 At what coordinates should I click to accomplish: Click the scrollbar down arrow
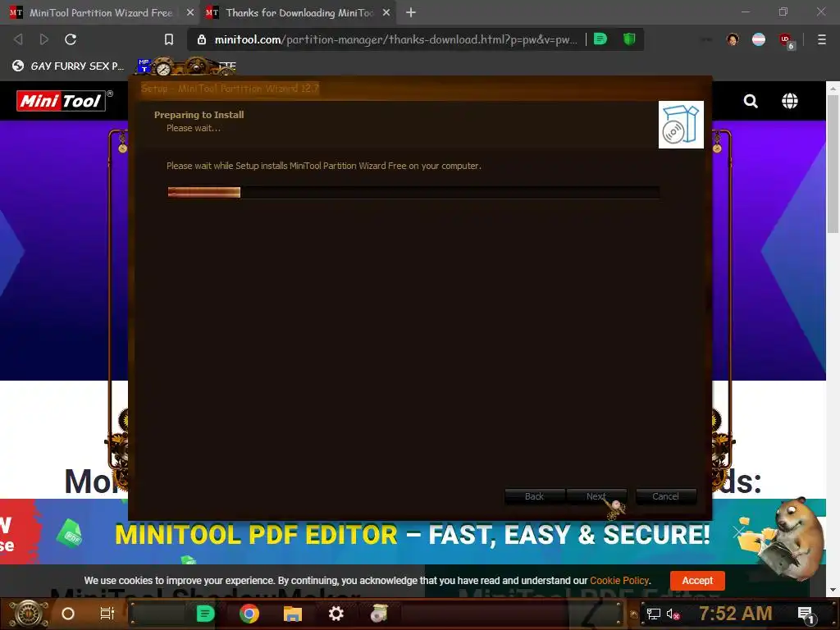pos(833,590)
